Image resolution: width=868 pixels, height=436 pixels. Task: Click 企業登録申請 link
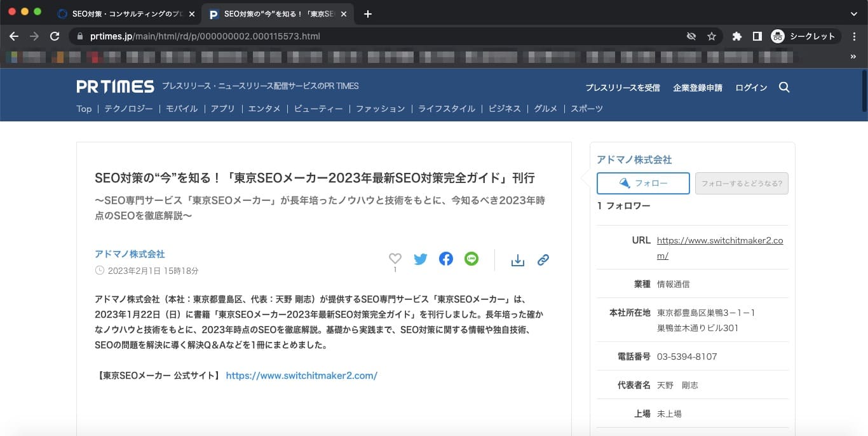698,88
